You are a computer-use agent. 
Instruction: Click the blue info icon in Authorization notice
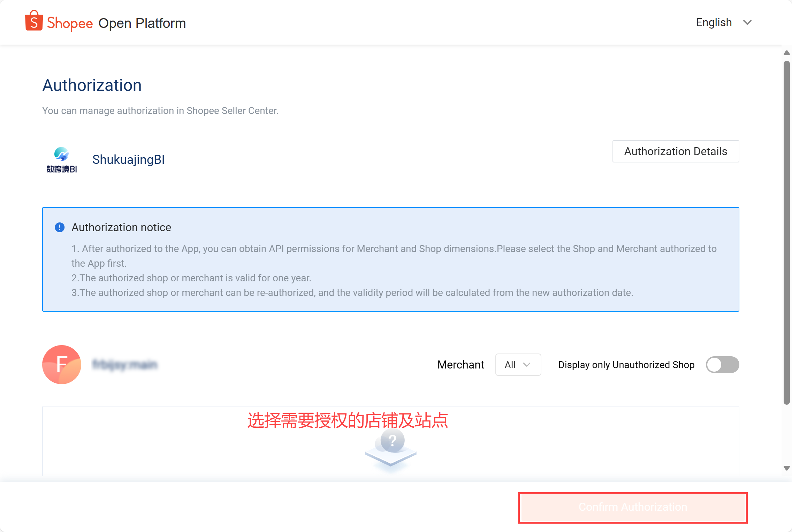60,227
